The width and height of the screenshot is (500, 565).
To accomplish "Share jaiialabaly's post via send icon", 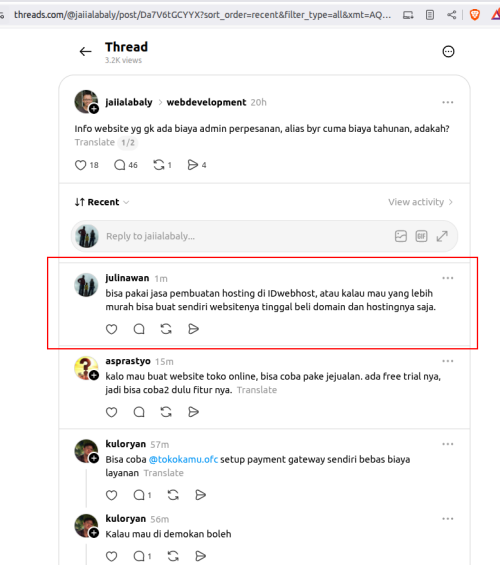I will tap(193, 165).
